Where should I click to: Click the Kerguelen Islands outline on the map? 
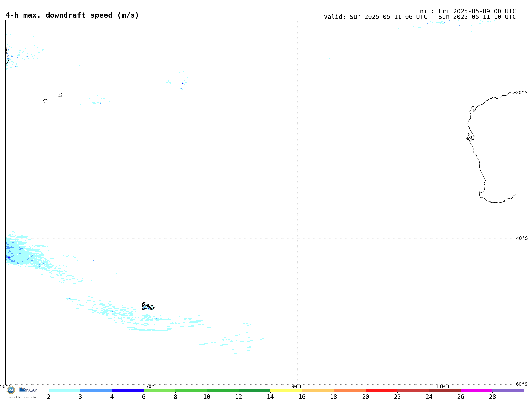coord(149,306)
